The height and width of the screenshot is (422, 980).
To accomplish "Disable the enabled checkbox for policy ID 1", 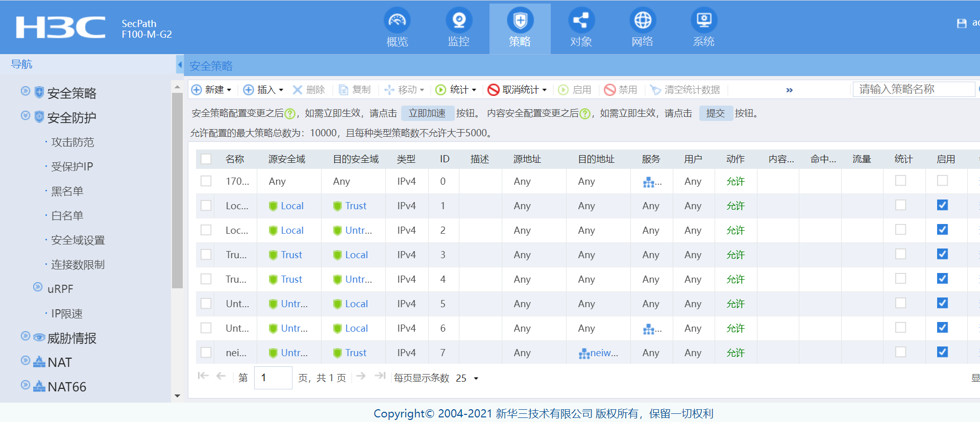I will [x=942, y=205].
